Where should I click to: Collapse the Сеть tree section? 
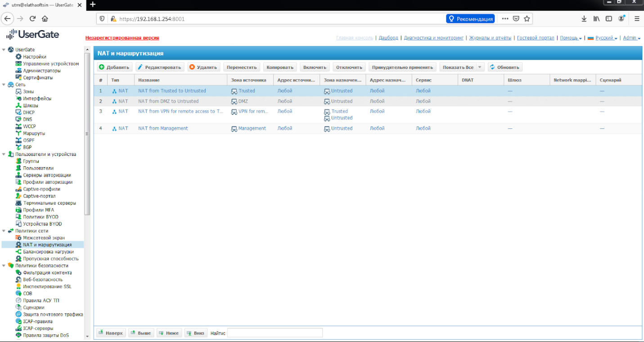click(4, 85)
